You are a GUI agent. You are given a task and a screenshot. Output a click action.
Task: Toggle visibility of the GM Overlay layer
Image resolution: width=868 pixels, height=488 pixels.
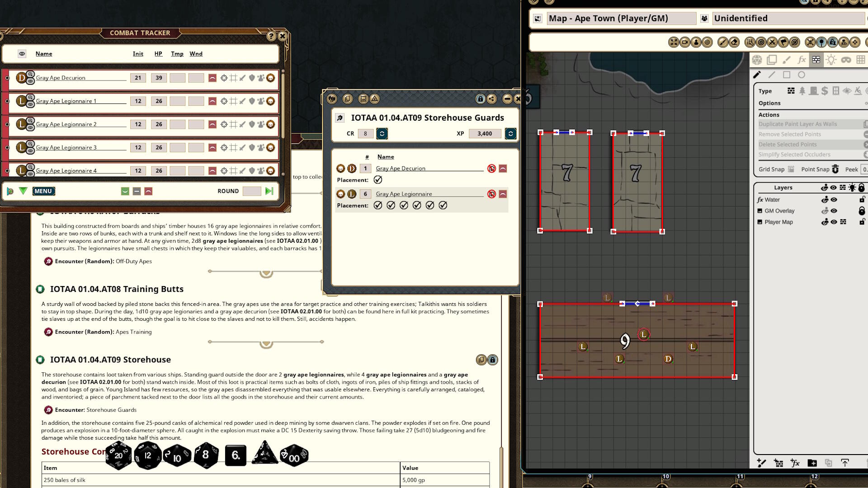[834, 211]
